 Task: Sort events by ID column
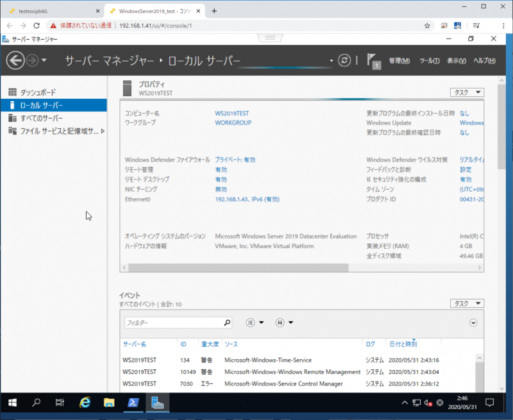pos(183,344)
